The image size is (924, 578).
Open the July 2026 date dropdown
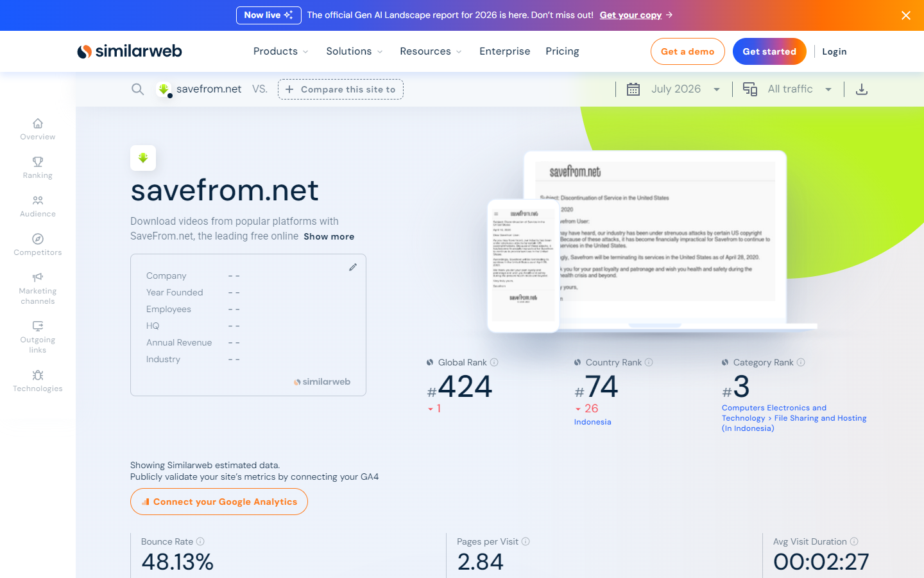(x=686, y=89)
